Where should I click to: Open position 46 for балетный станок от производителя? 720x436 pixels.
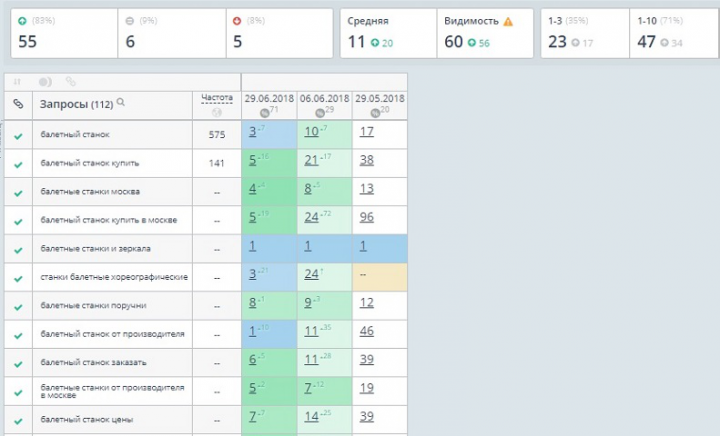click(x=366, y=331)
